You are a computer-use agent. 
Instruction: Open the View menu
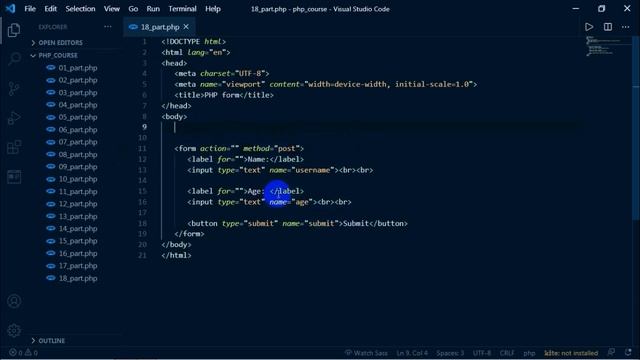(x=111, y=9)
